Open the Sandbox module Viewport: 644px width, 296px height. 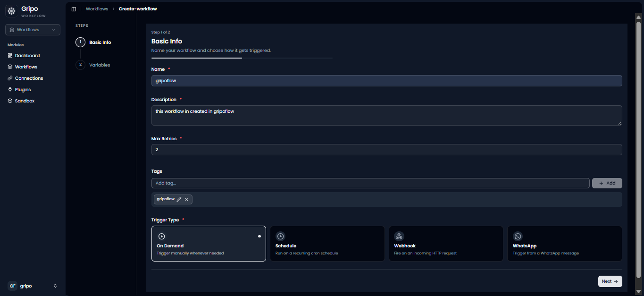tap(25, 101)
